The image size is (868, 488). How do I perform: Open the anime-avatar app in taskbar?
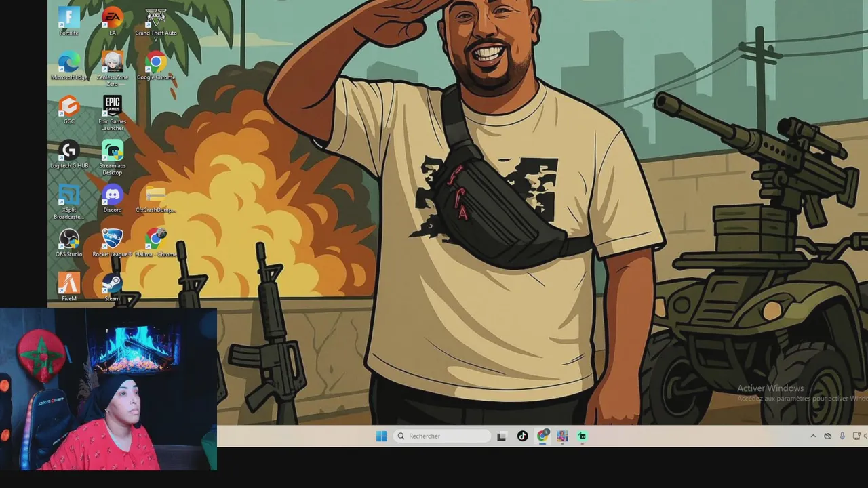pyautogui.click(x=562, y=436)
